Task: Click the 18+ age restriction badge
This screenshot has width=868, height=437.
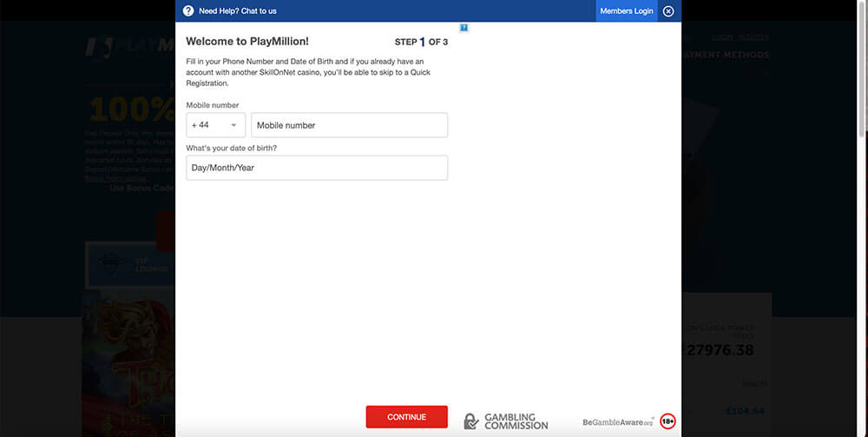Action: pos(668,421)
